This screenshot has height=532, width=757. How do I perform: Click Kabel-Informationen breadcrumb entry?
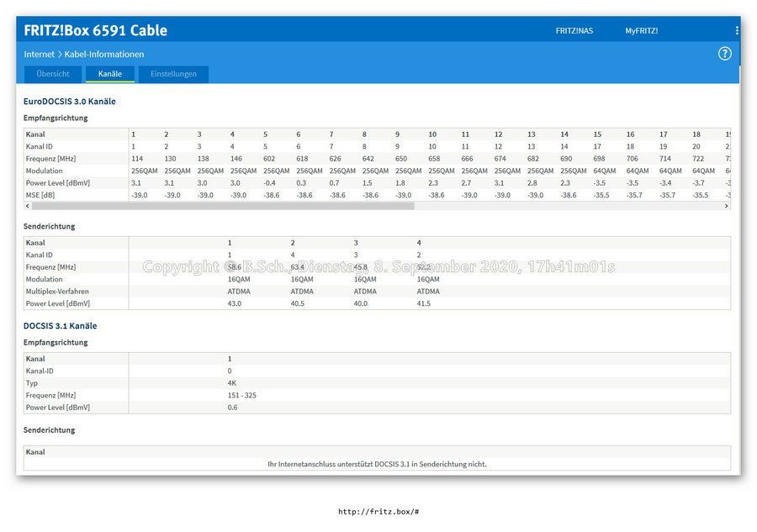tap(104, 54)
